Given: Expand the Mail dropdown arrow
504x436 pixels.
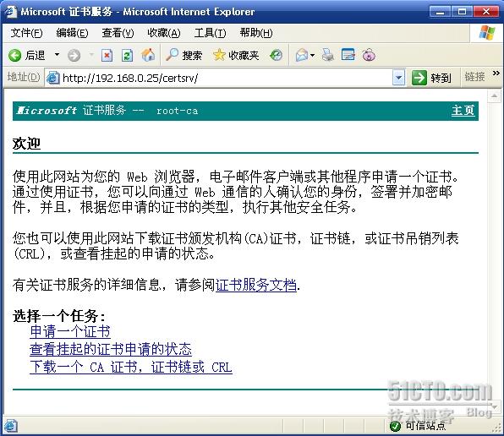Looking at the screenshot, I should pyautogui.click(x=312, y=55).
